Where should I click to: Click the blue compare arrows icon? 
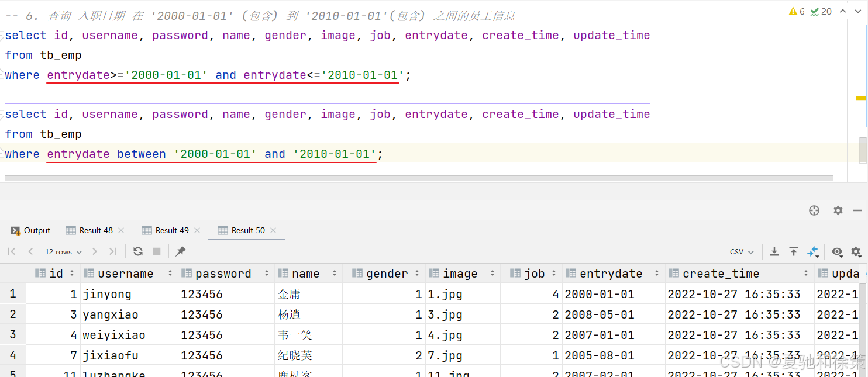(813, 251)
